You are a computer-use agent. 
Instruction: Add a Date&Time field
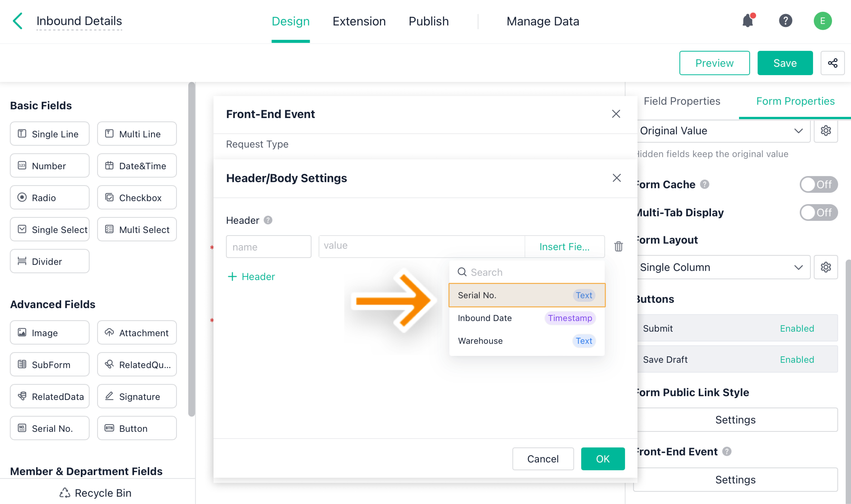click(x=137, y=166)
